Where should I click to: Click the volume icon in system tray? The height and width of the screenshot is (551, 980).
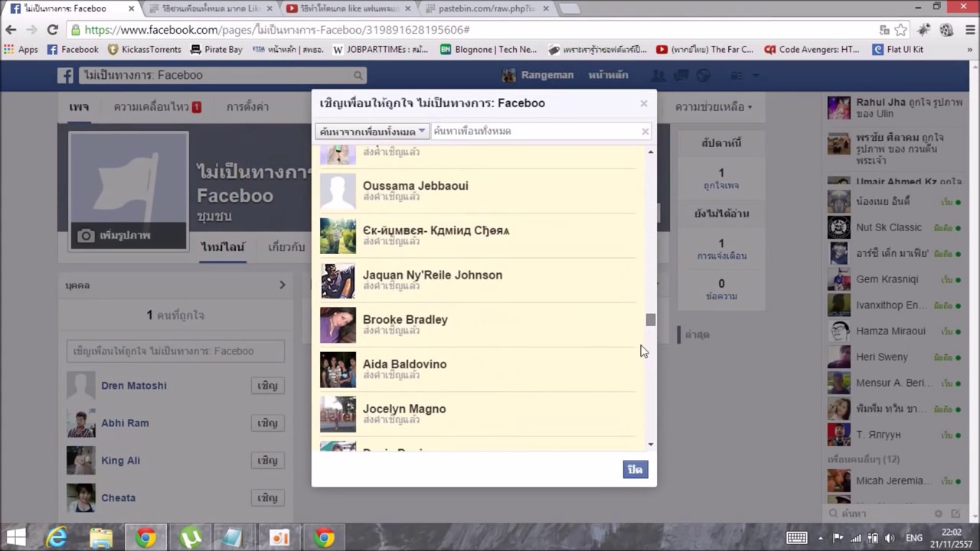pyautogui.click(x=890, y=538)
